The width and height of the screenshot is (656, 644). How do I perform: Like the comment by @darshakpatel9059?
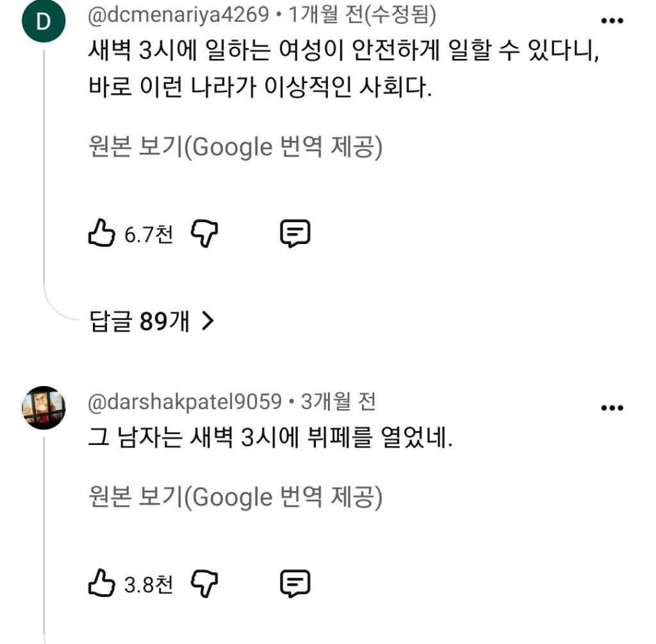(101, 583)
